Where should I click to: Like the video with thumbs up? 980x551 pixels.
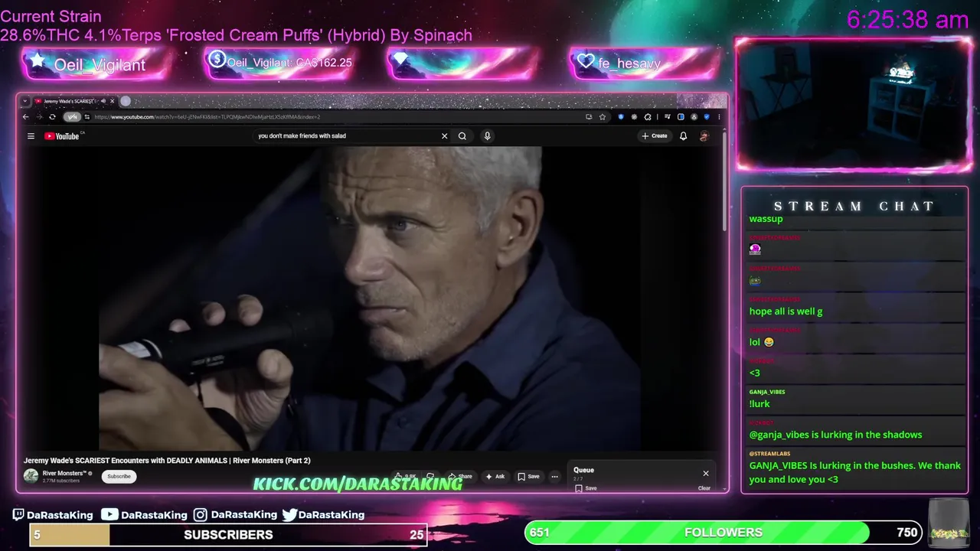[406, 476]
